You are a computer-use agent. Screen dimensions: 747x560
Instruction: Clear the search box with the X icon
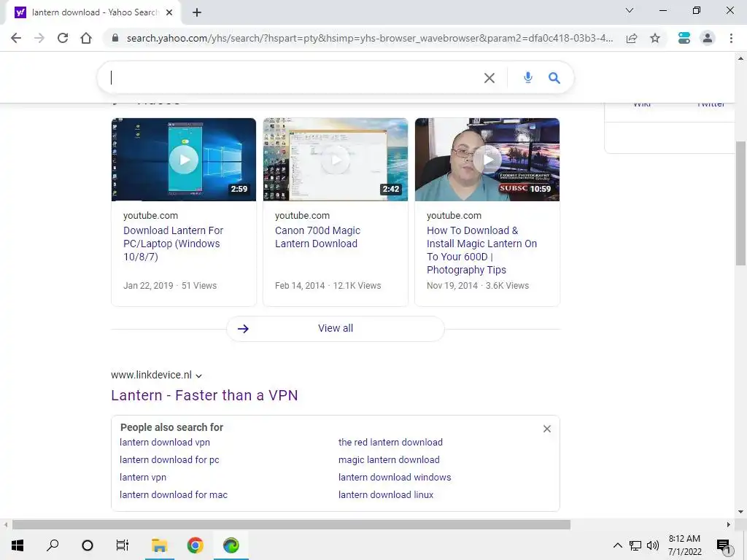coord(489,77)
